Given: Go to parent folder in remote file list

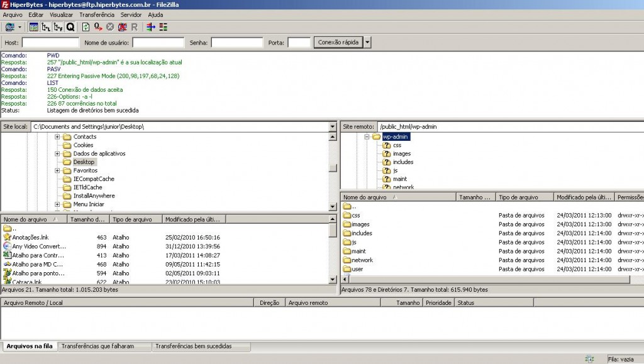Looking at the screenshot, I should (x=350, y=206).
